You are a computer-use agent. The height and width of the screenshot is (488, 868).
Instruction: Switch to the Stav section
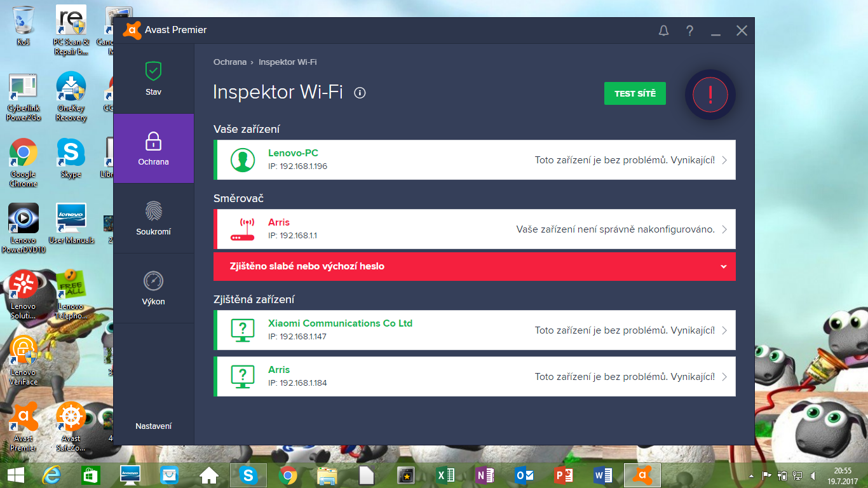tap(154, 79)
